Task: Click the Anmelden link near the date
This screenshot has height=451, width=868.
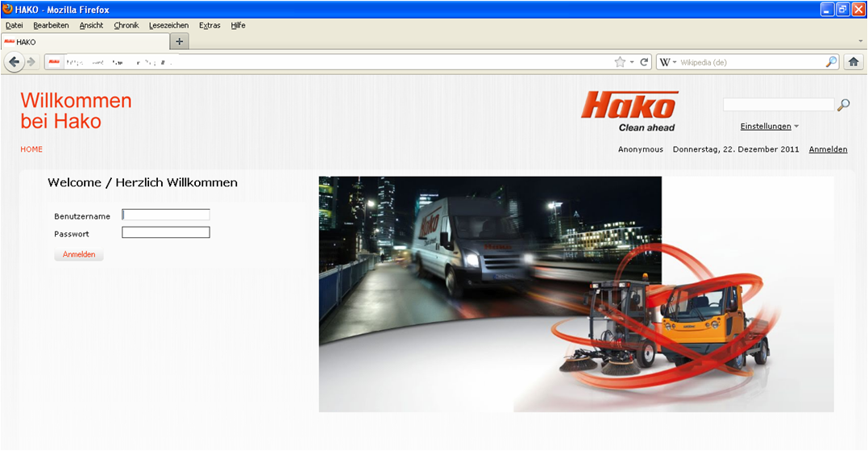Action: pyautogui.click(x=828, y=149)
